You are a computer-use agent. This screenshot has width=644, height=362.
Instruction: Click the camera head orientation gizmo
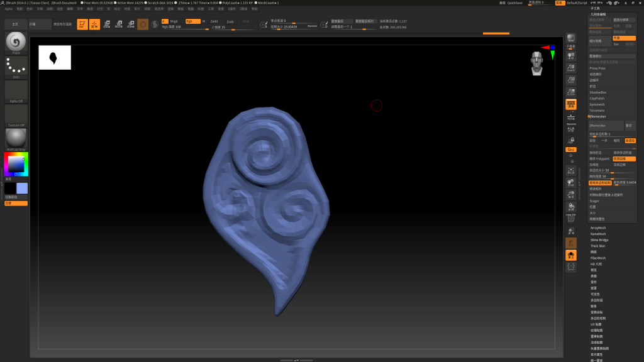point(536,63)
